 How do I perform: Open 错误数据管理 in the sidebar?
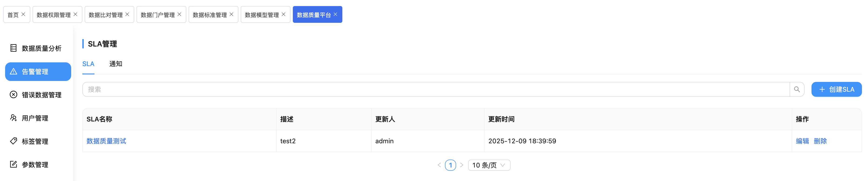(x=41, y=95)
